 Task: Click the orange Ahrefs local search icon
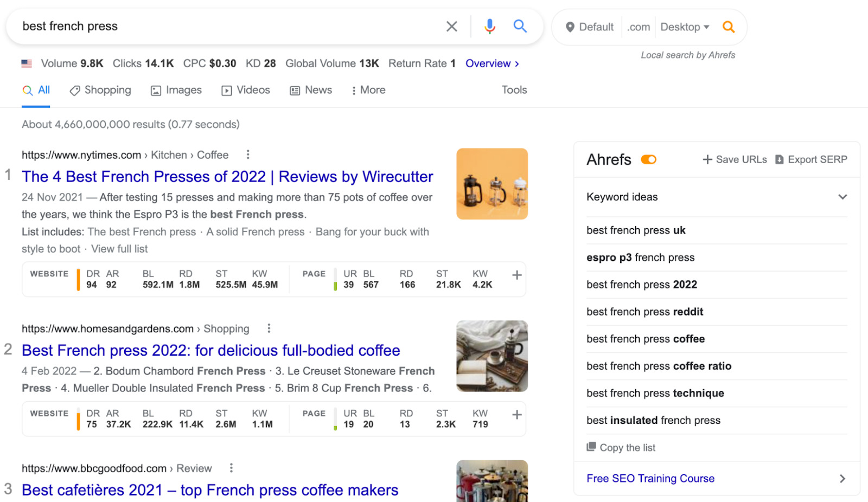[728, 27]
